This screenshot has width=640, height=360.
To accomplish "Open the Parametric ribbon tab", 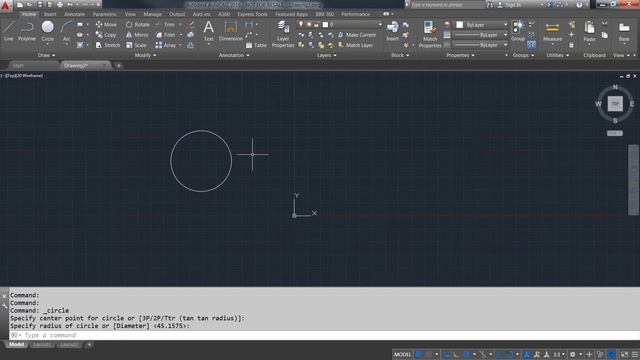I will point(104,14).
